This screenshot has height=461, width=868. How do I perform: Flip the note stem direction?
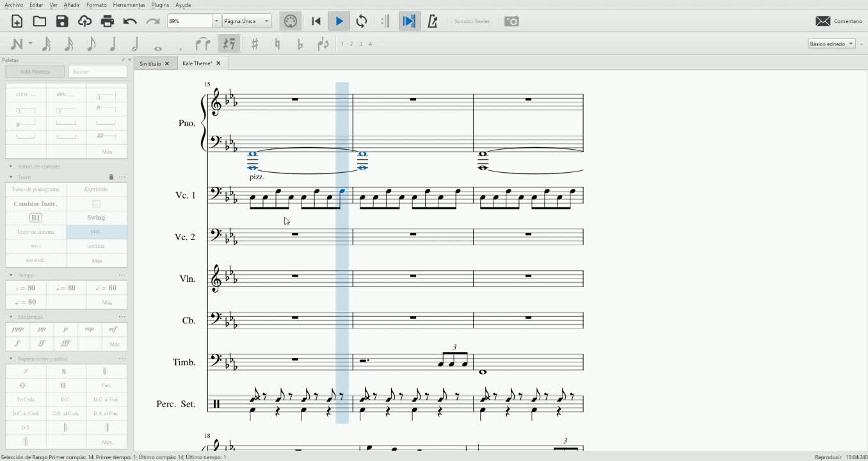[323, 44]
